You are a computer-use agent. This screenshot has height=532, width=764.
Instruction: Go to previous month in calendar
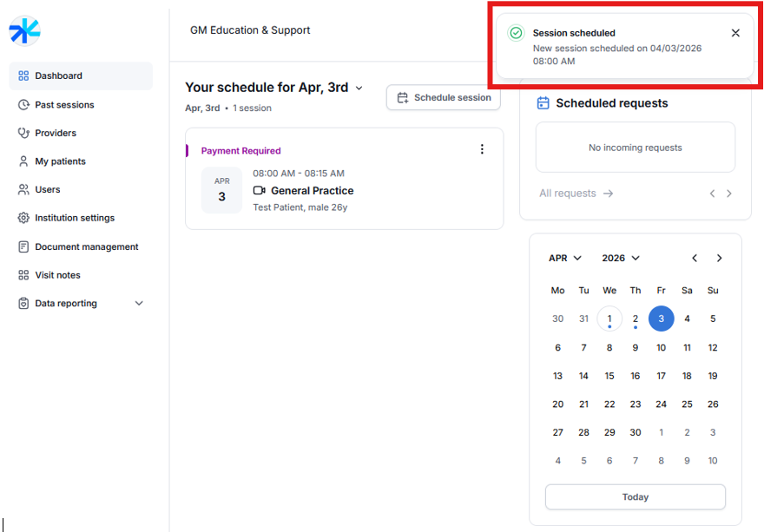[x=695, y=258]
